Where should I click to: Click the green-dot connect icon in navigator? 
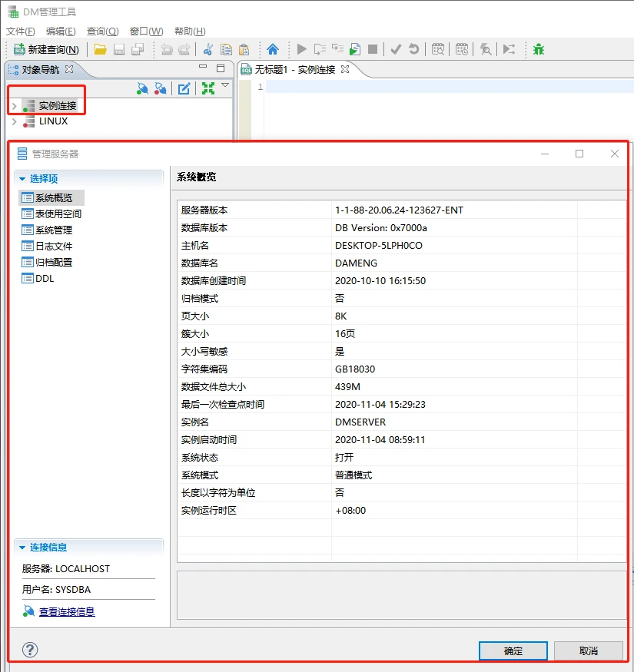pyautogui.click(x=142, y=88)
